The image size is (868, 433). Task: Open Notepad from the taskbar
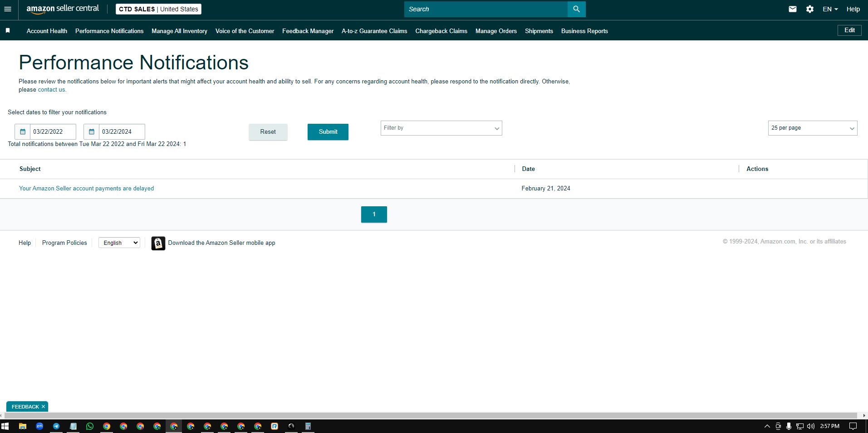tap(73, 426)
